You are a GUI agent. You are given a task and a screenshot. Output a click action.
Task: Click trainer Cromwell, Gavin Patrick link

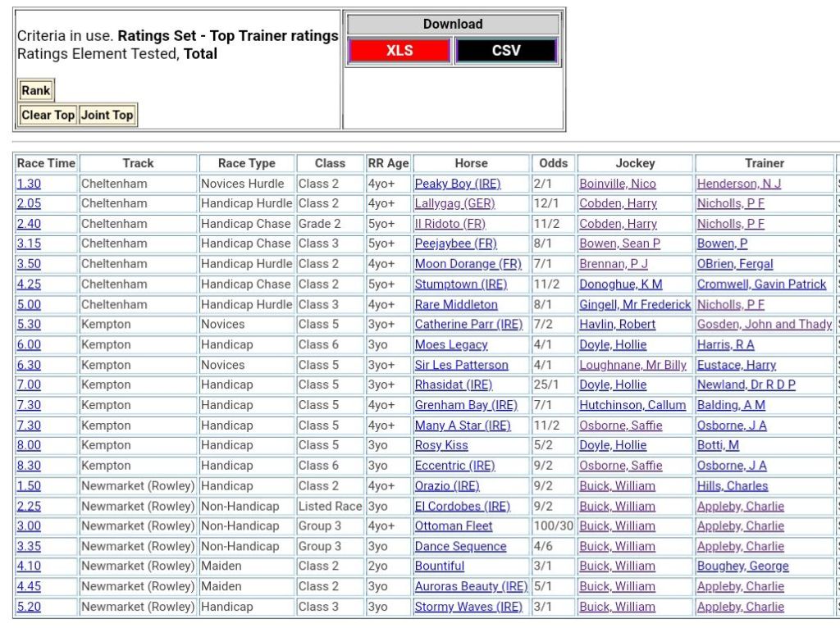(761, 284)
